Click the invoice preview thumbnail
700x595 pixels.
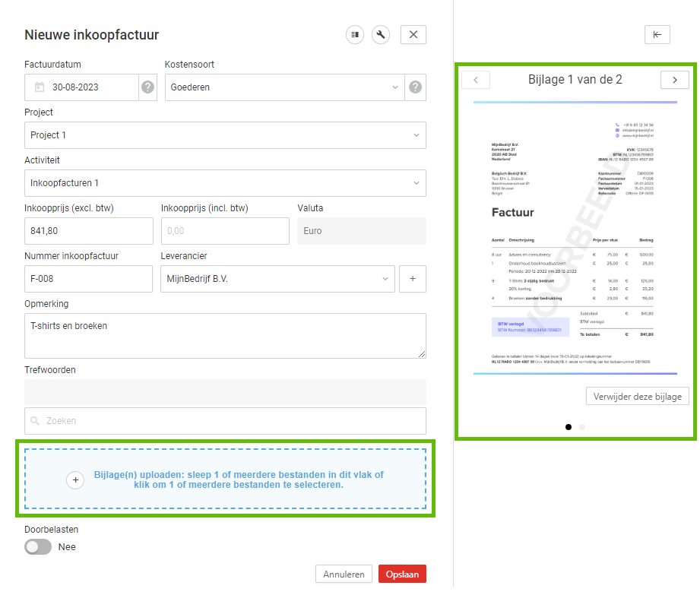(x=575, y=238)
